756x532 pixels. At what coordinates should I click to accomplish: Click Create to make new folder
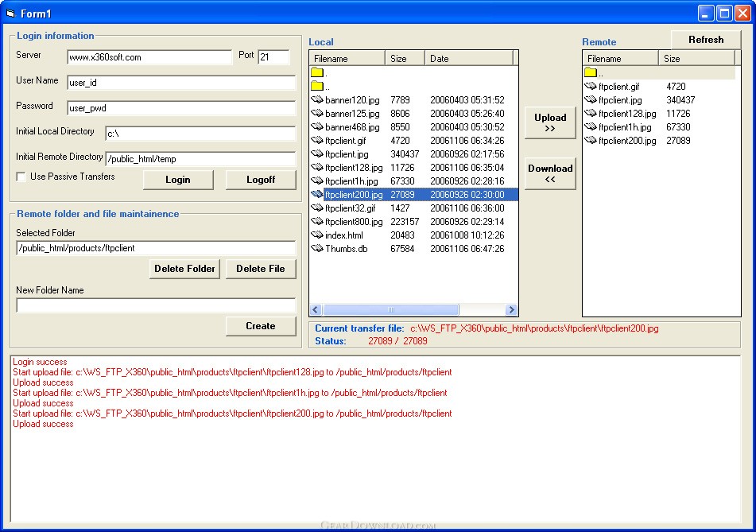coord(261,326)
